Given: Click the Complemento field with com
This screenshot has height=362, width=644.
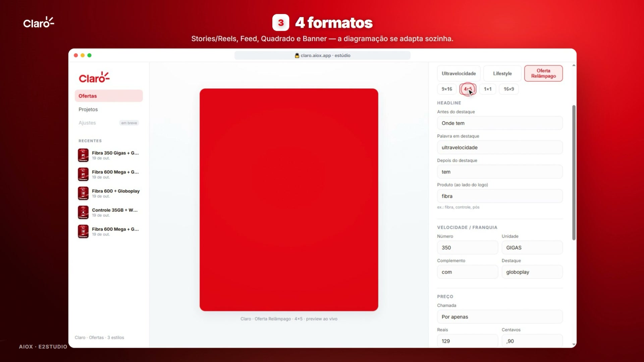Looking at the screenshot, I should point(468,272).
